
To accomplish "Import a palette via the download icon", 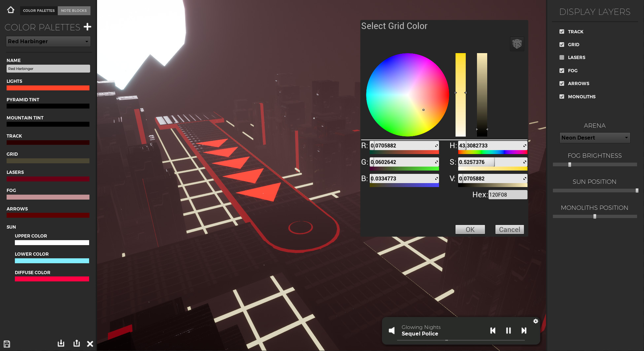I will pyautogui.click(x=61, y=343).
